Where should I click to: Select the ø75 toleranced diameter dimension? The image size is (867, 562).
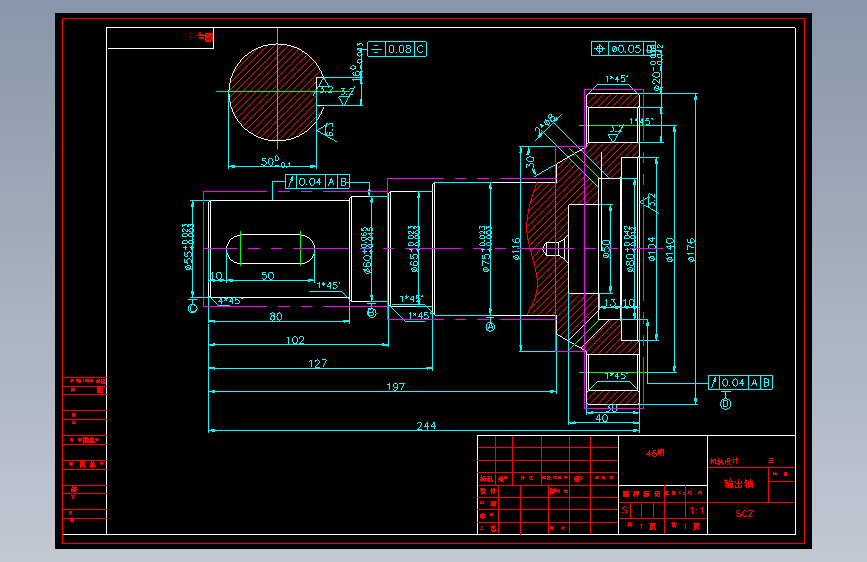[484, 249]
